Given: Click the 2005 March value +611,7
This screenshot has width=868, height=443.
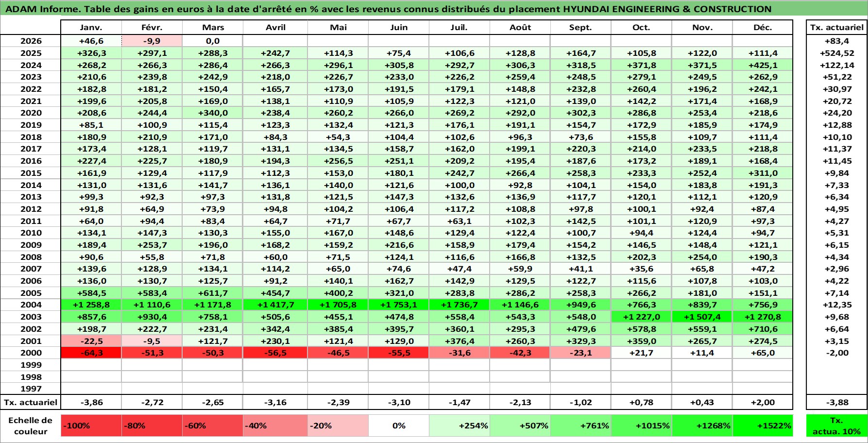Looking at the screenshot, I should click(212, 293).
